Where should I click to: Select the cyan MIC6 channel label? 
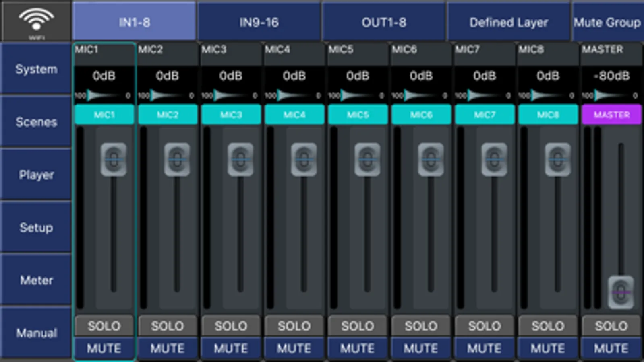click(421, 115)
